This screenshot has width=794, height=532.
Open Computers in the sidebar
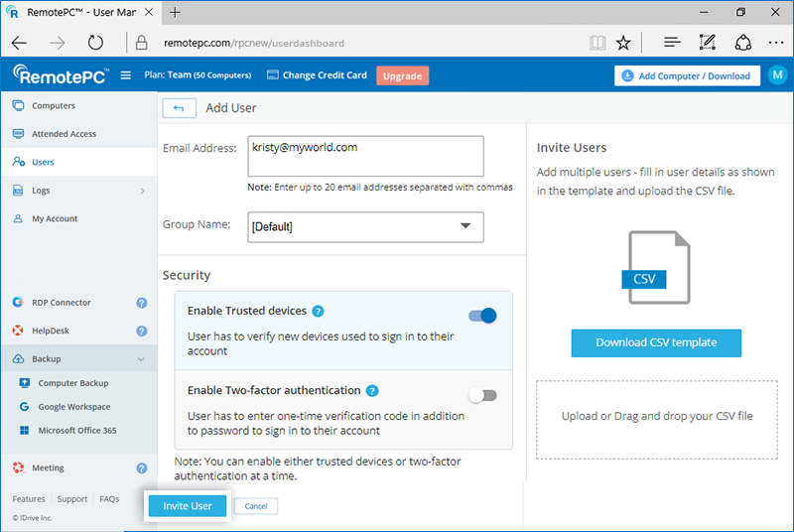(54, 105)
